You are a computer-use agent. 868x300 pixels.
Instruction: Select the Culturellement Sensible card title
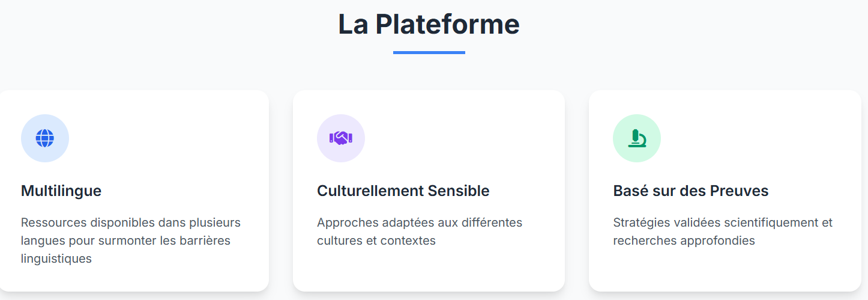(403, 191)
